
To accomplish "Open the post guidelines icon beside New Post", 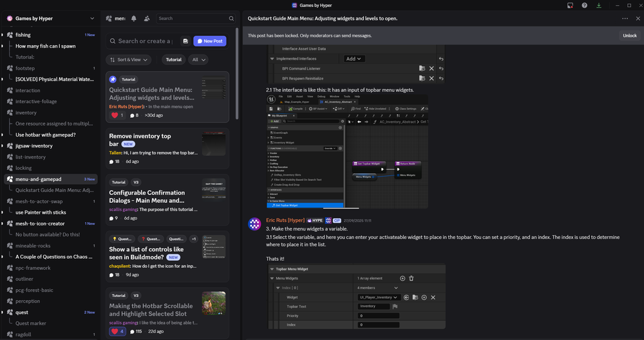I will point(185,41).
